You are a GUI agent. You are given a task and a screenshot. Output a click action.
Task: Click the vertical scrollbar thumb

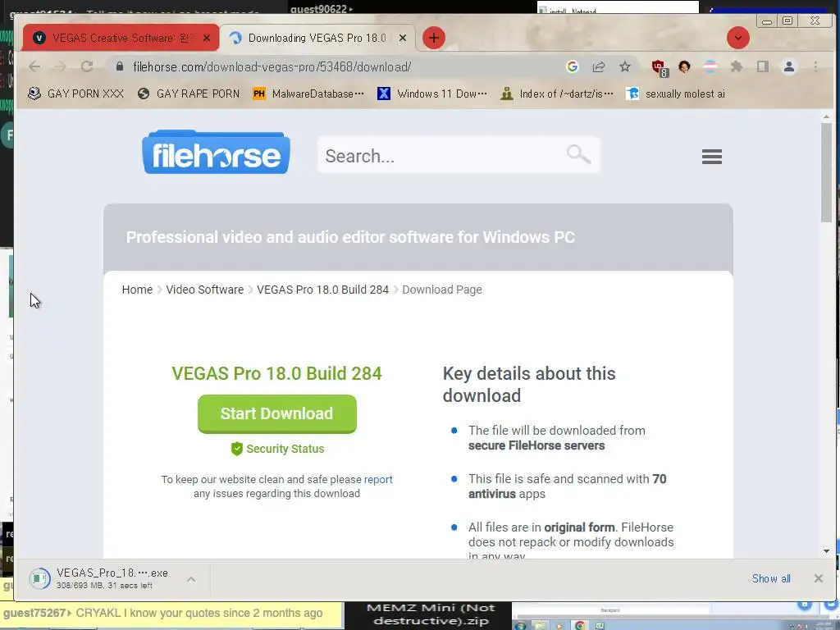826,172
